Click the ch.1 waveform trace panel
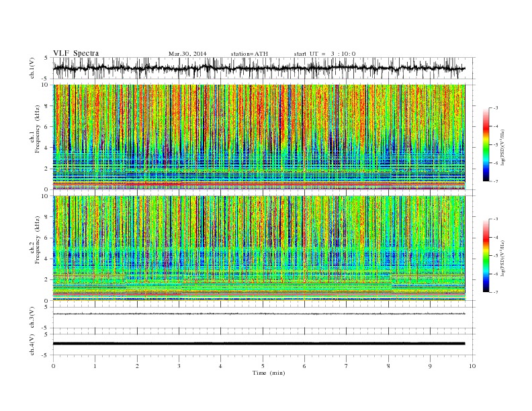 [264, 68]
